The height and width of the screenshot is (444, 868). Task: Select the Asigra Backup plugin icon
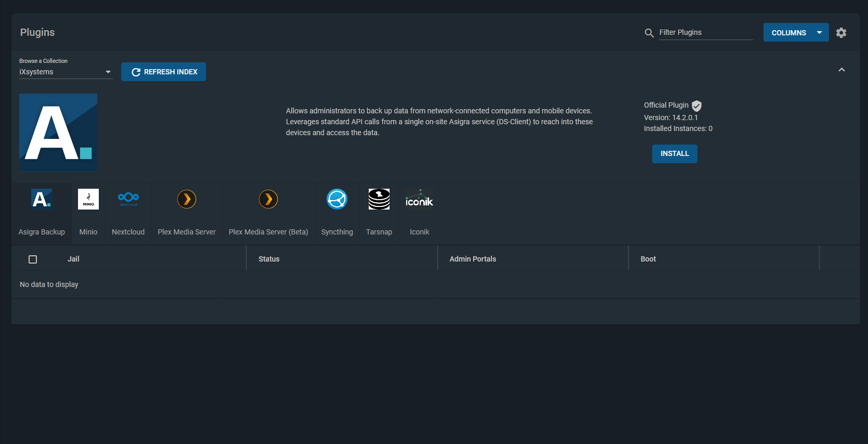42,199
